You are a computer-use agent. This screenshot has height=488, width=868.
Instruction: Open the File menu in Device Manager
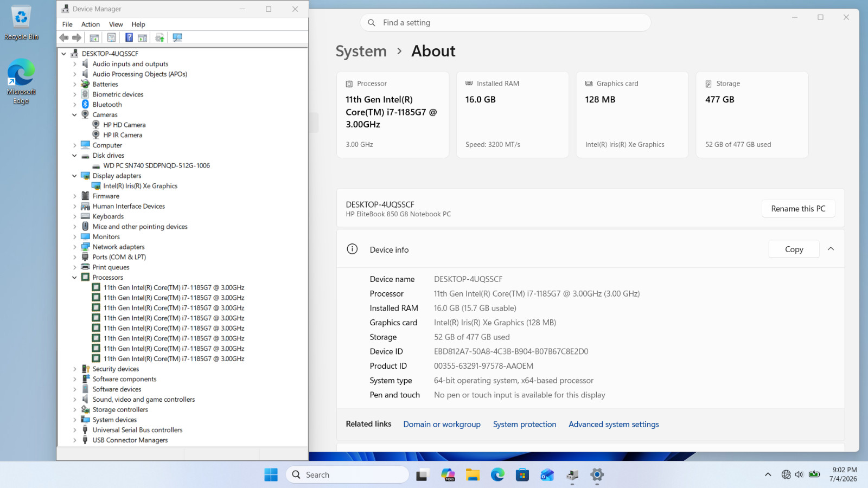coord(67,24)
